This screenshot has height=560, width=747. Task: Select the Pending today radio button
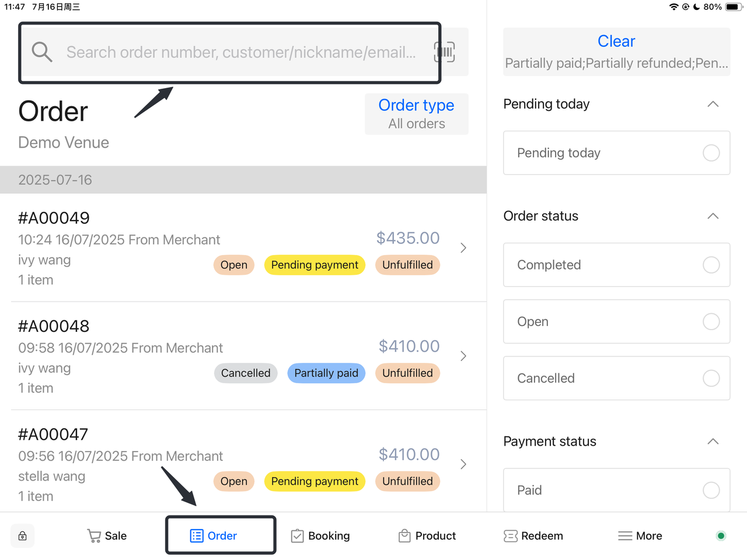coord(711,153)
